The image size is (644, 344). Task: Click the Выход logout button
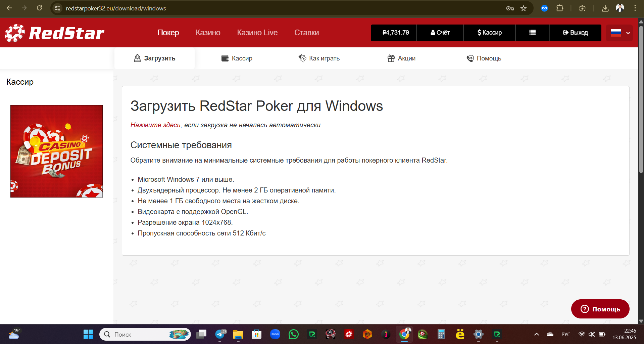(575, 33)
